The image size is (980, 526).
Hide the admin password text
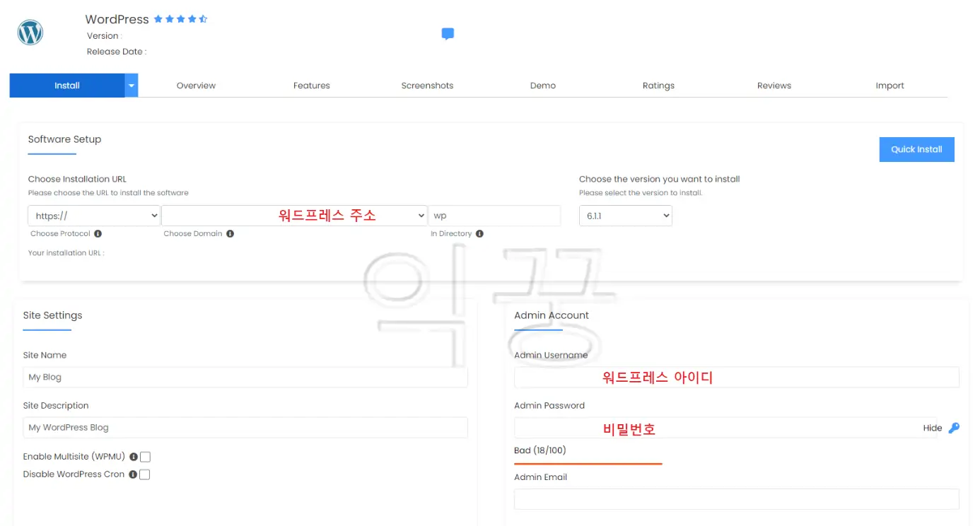coord(933,428)
